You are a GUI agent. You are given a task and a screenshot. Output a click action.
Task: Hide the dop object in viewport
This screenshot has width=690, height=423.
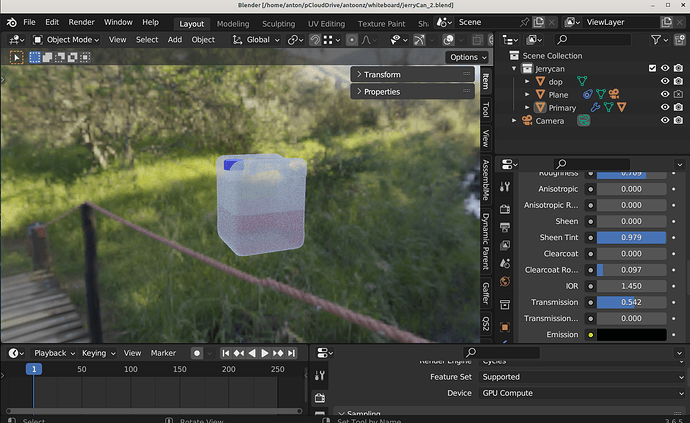(x=664, y=81)
